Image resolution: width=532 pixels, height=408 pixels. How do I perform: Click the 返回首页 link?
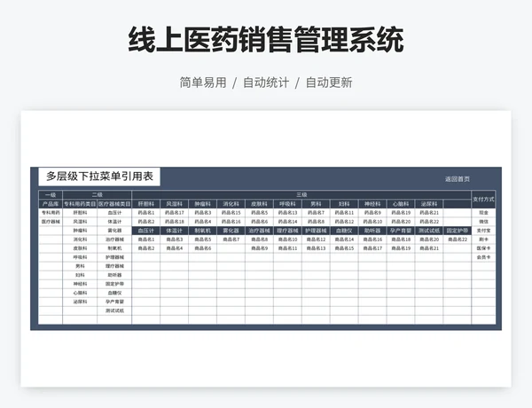tap(457, 179)
